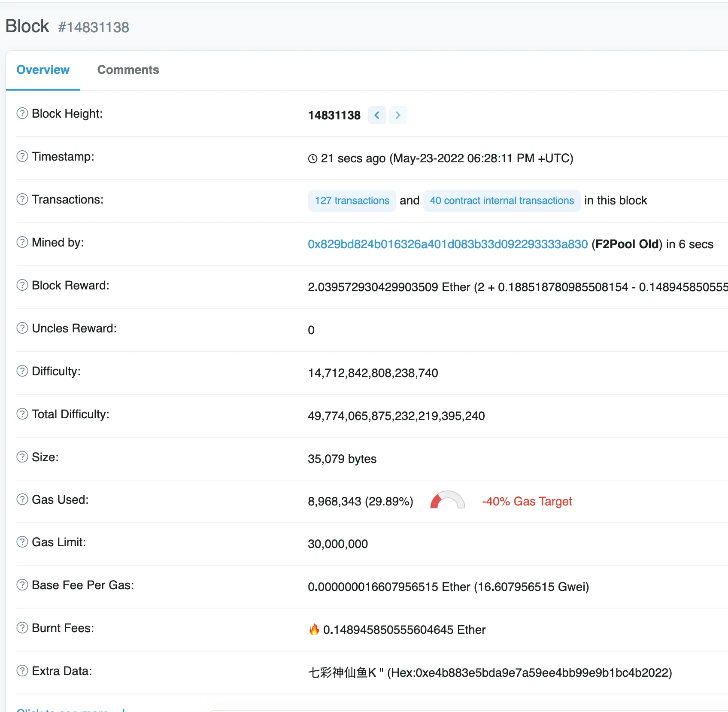Viewport: 728px width, 712px height.
Task: Open the 127 transactions link
Action: coord(352,201)
